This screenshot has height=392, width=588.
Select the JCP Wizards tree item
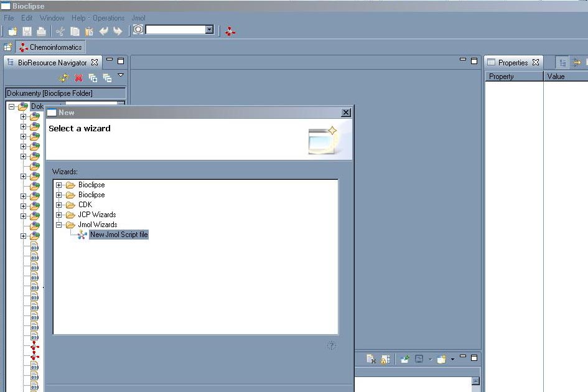point(97,215)
